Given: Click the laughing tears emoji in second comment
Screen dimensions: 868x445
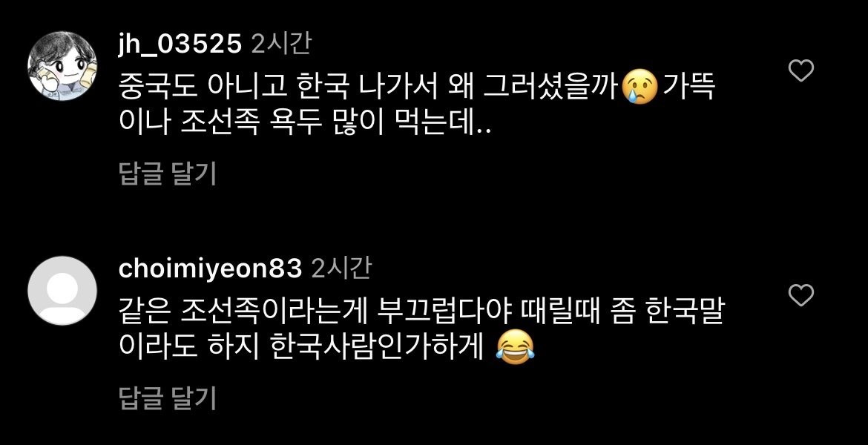Looking at the screenshot, I should (x=515, y=348).
